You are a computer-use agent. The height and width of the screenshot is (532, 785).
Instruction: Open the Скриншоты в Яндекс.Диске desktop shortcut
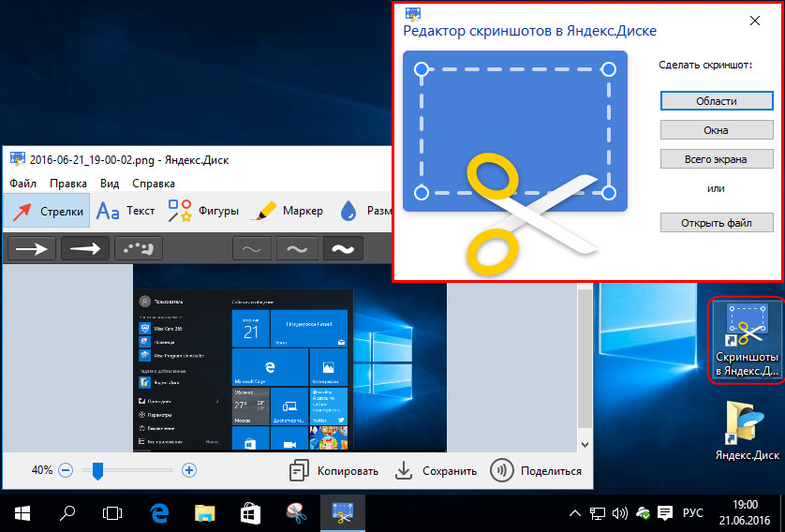tap(747, 340)
